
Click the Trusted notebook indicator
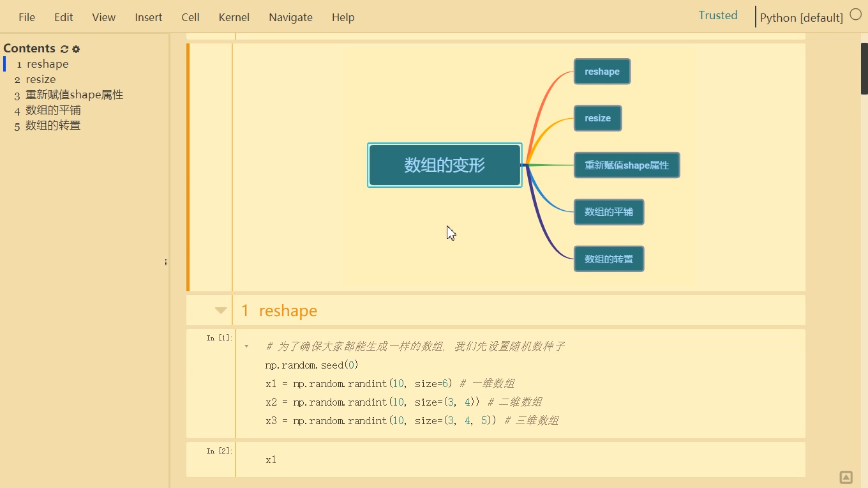(x=718, y=15)
